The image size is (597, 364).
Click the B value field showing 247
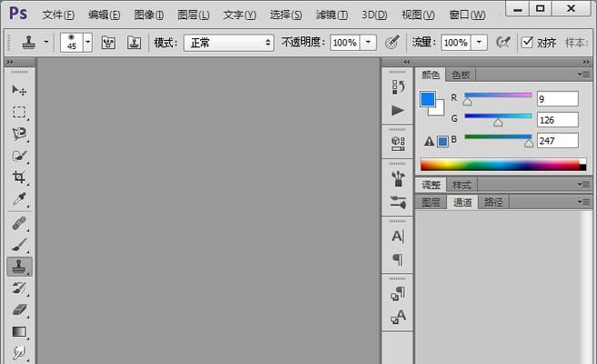click(557, 140)
